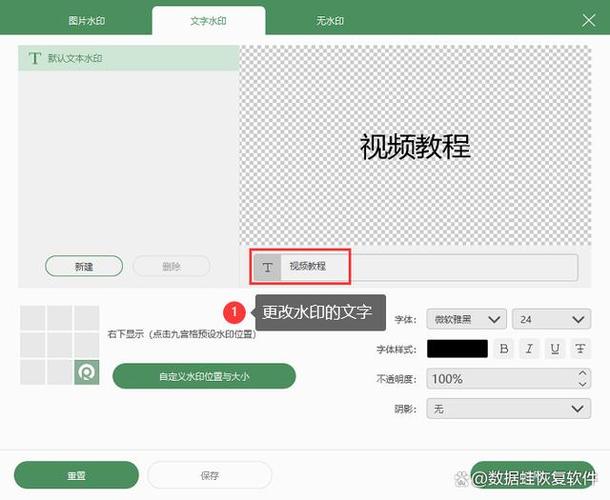Toggle italic font style button
The height and width of the screenshot is (500, 610).
530,349
